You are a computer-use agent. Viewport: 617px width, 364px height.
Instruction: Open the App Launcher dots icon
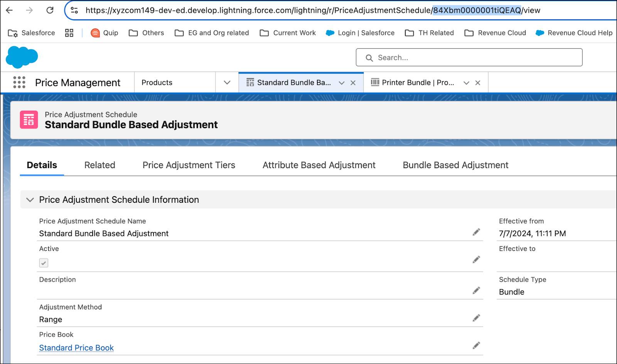tap(19, 83)
